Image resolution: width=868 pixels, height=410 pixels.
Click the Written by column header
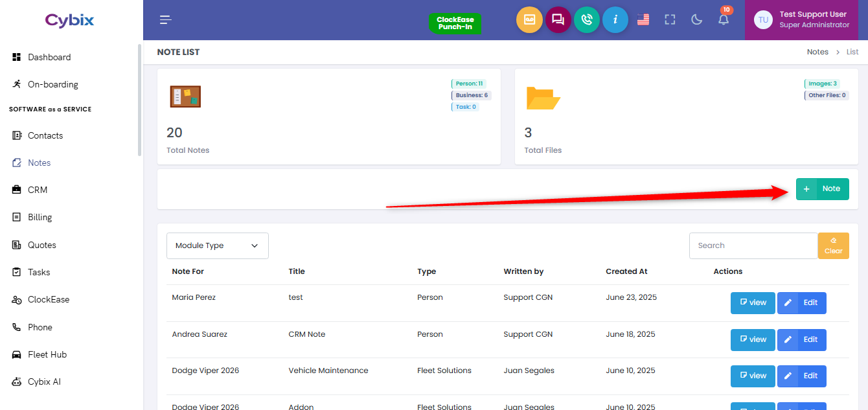pyautogui.click(x=523, y=271)
